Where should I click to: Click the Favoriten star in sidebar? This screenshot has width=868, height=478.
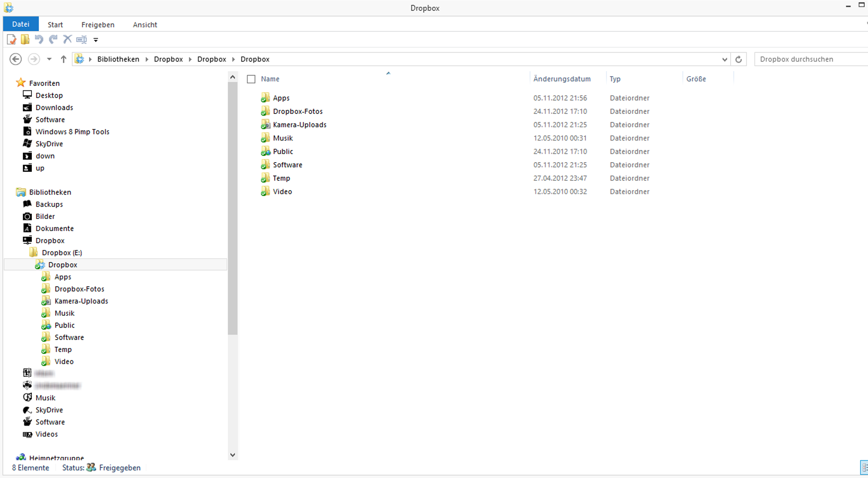(21, 83)
